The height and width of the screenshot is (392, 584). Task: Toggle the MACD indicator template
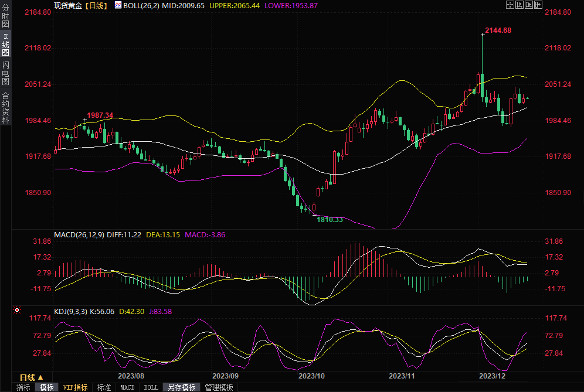click(127, 387)
